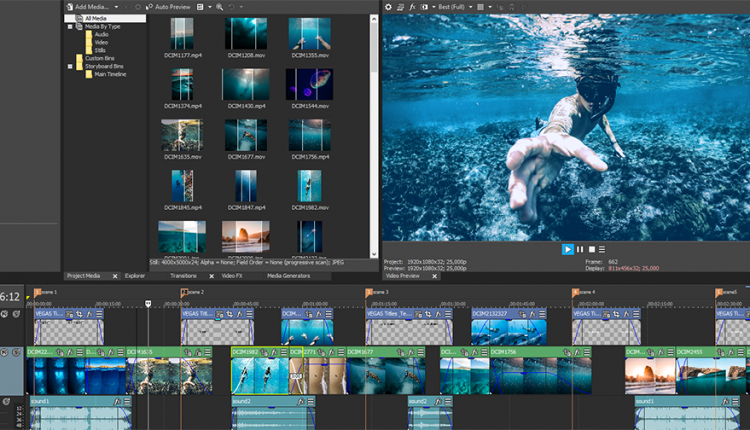The image size is (750, 430).
Task: Open Pan/Crop on VEGAS Titles_Te... event
Action: point(428,314)
